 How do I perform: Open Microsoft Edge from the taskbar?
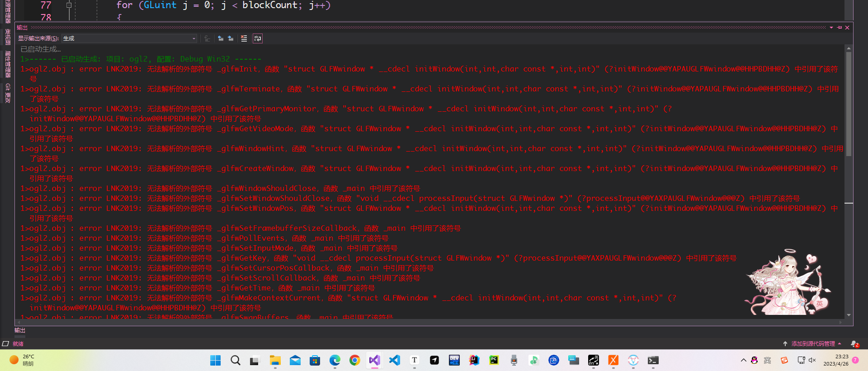(335, 360)
